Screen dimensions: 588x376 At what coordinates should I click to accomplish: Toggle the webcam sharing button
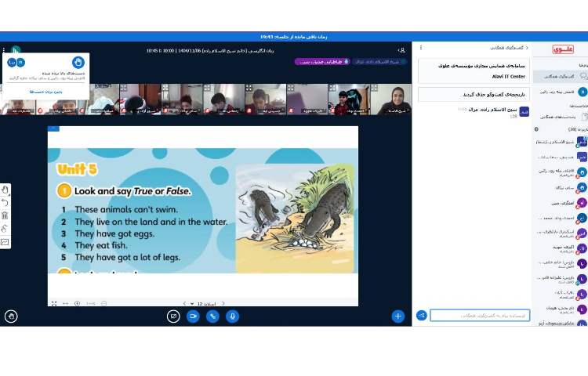193,316
